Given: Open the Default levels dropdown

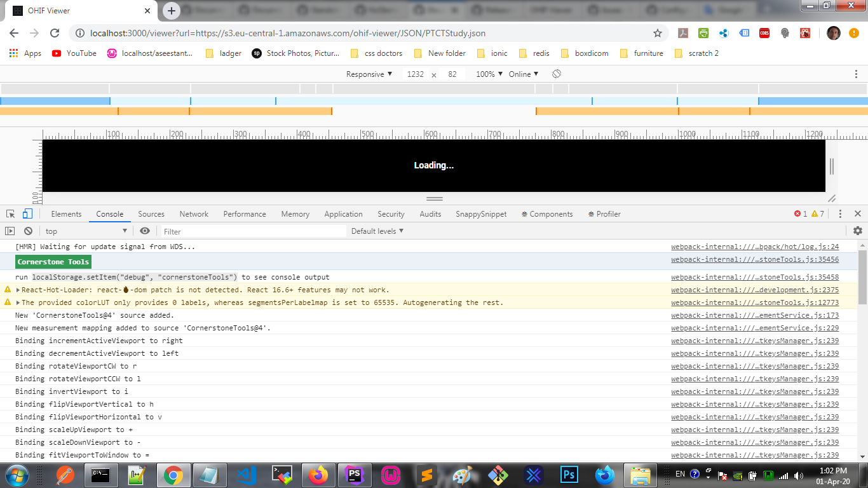Looking at the screenshot, I should click(377, 231).
